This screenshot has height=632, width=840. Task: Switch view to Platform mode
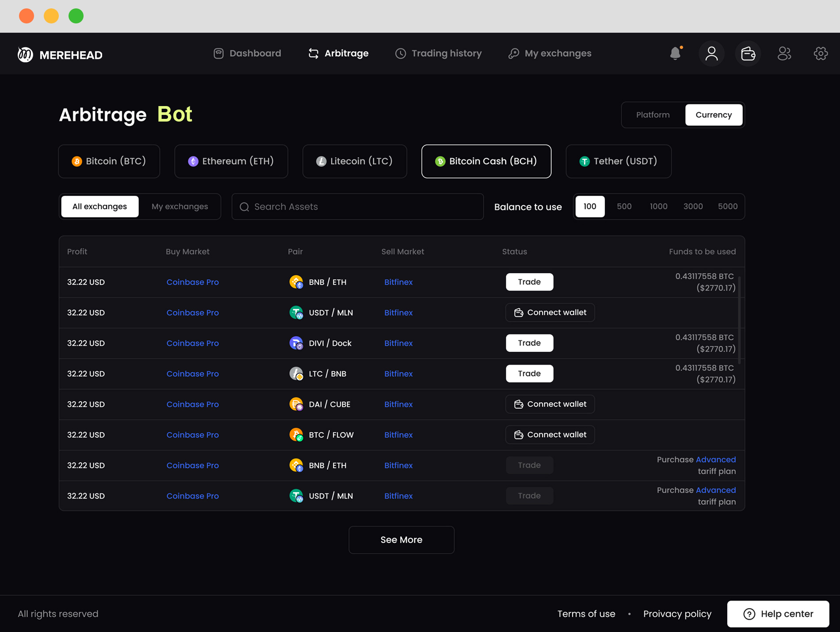[x=653, y=114]
